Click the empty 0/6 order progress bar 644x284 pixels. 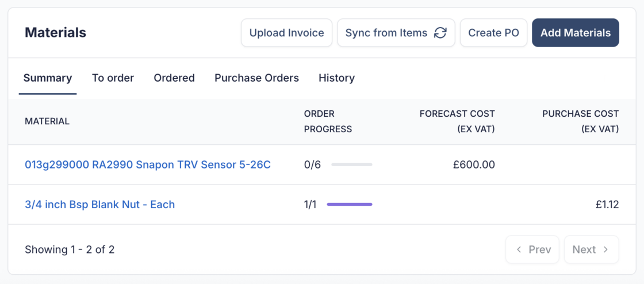[x=352, y=164]
